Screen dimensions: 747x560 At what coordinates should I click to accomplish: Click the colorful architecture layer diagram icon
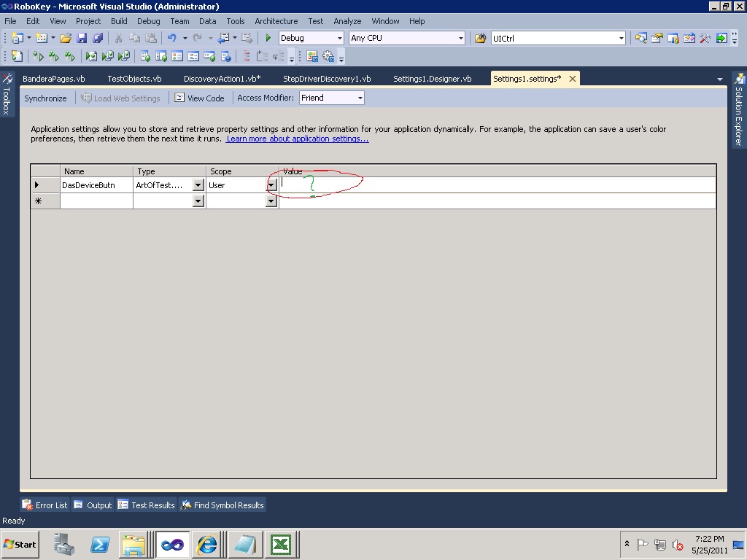click(312, 57)
